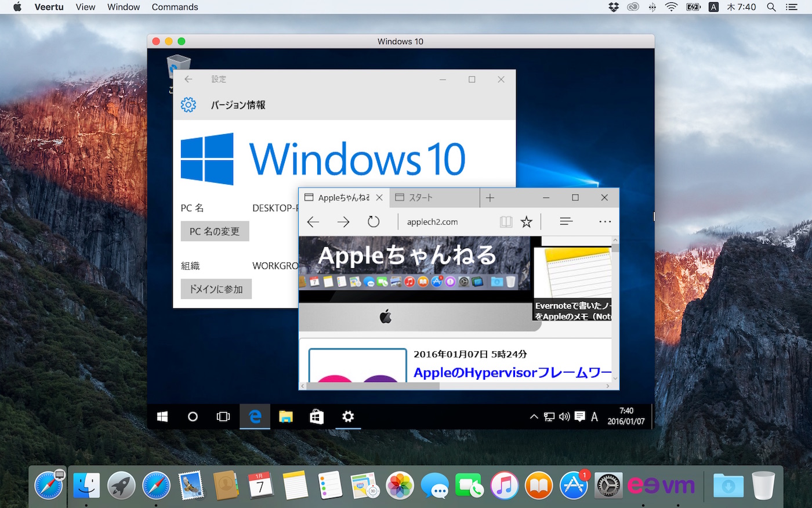The width and height of the screenshot is (812, 508).
Task: Click the PC 名の変更 button
Action: pos(215,231)
